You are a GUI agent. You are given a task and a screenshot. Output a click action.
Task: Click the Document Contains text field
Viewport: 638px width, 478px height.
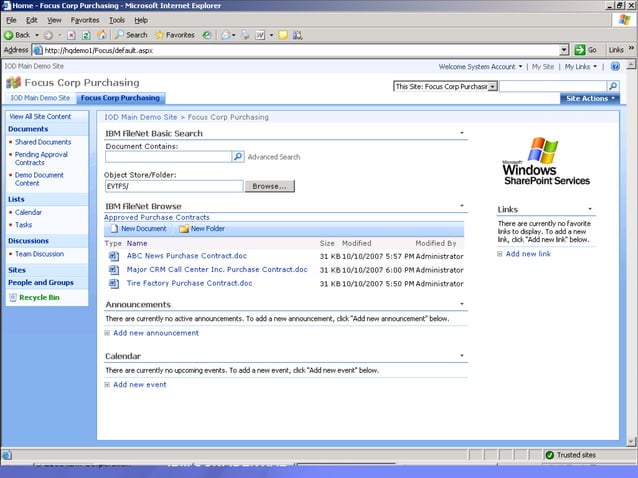pyautogui.click(x=168, y=157)
